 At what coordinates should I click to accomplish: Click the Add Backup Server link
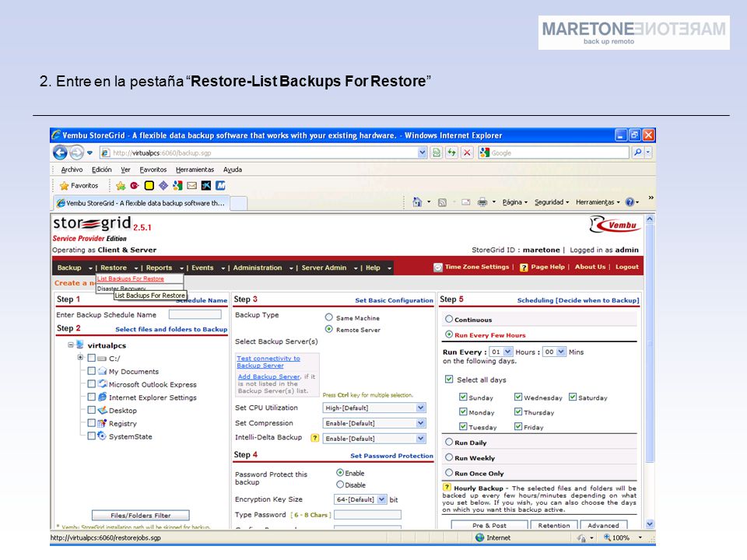(x=268, y=376)
